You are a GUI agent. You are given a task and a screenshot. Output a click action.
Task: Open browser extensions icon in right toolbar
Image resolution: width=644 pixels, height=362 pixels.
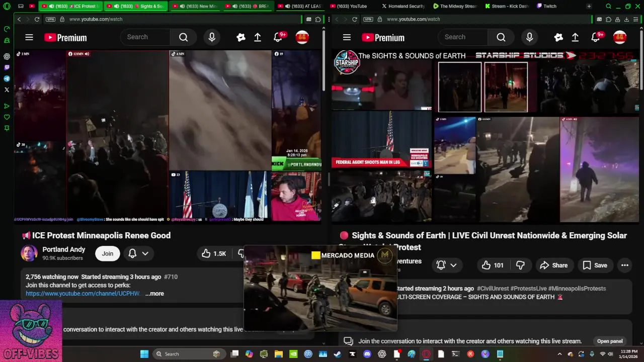608,19
